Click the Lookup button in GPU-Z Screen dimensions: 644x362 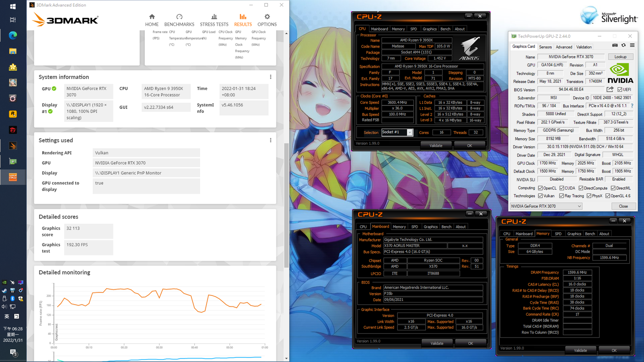point(620,57)
